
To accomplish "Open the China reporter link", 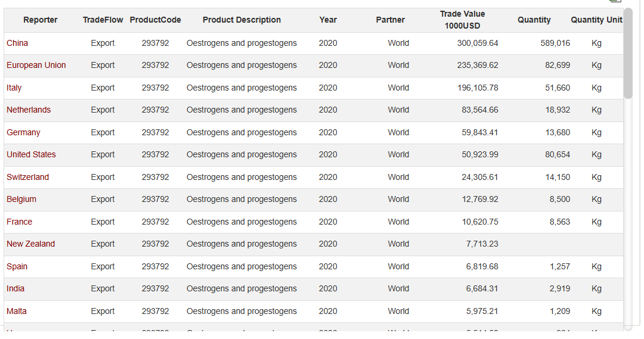I will [17, 43].
